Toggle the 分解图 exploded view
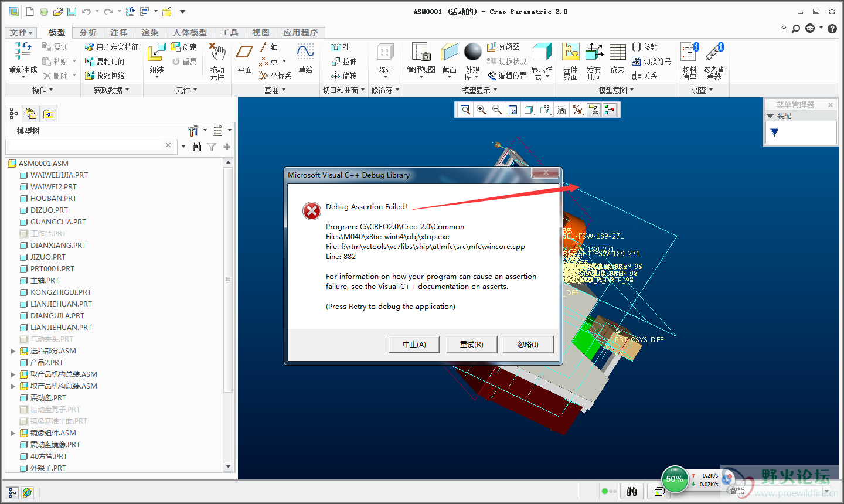The image size is (844, 504). [x=503, y=47]
